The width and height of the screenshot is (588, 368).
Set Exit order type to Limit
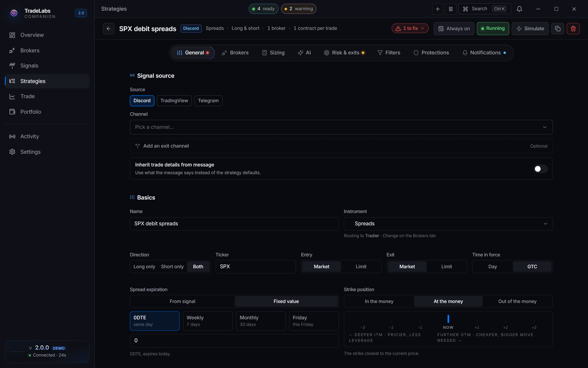click(447, 267)
